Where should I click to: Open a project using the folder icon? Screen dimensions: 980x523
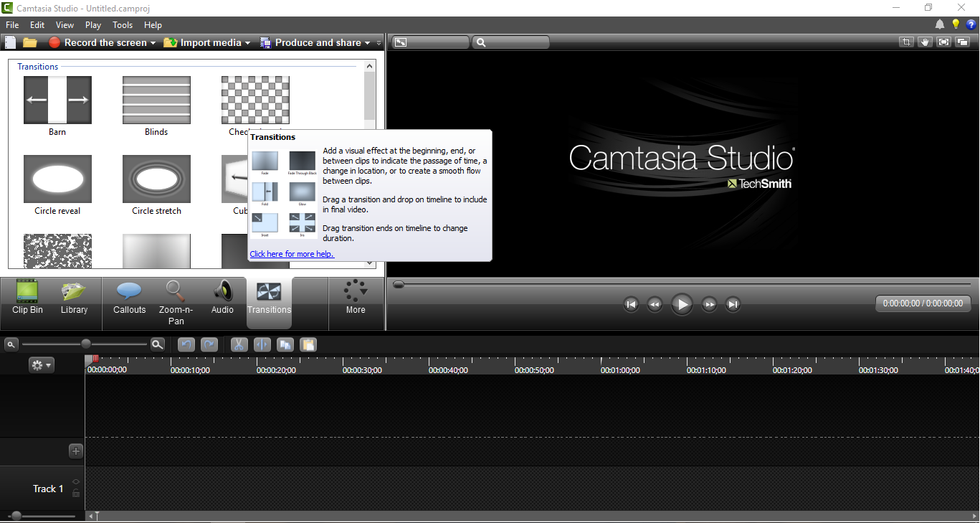pyautogui.click(x=30, y=42)
